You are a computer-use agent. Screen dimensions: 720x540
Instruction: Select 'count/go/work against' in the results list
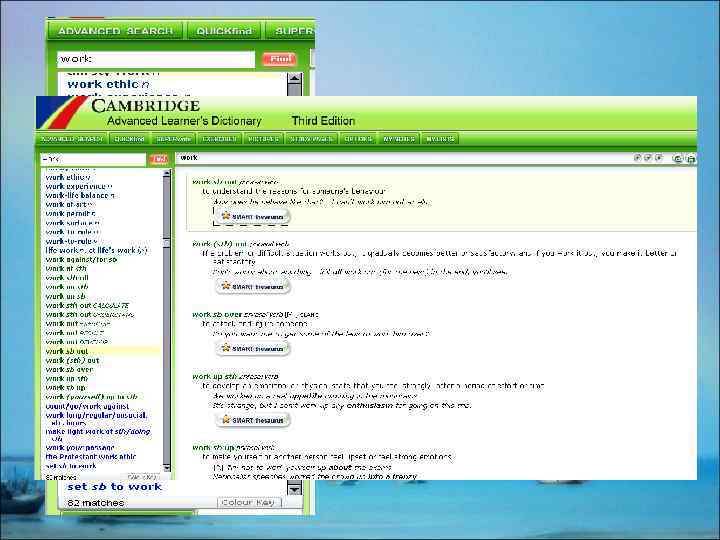pyautogui.click(x=87, y=406)
